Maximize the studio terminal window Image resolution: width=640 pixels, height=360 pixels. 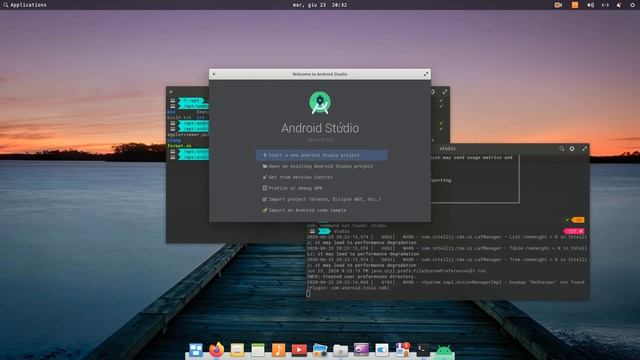(584, 149)
